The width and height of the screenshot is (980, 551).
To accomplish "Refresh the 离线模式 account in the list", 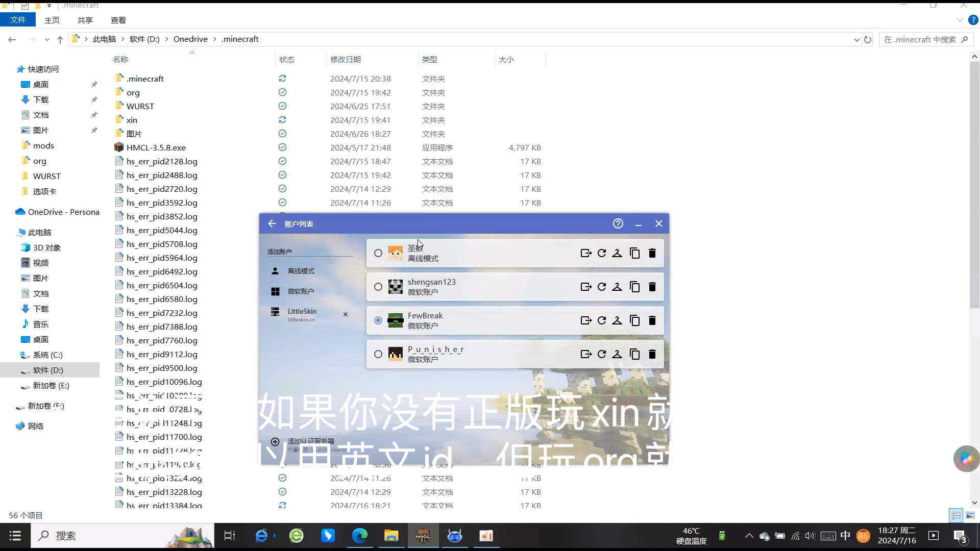I will tap(602, 253).
